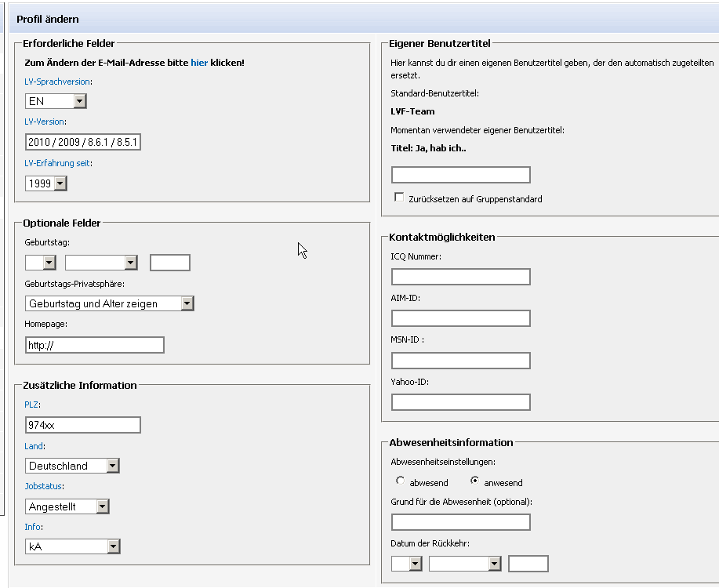This screenshot has height=588, width=719.
Task: Check Zurücksetzen auf Gruppenstandard
Action: pyautogui.click(x=399, y=198)
